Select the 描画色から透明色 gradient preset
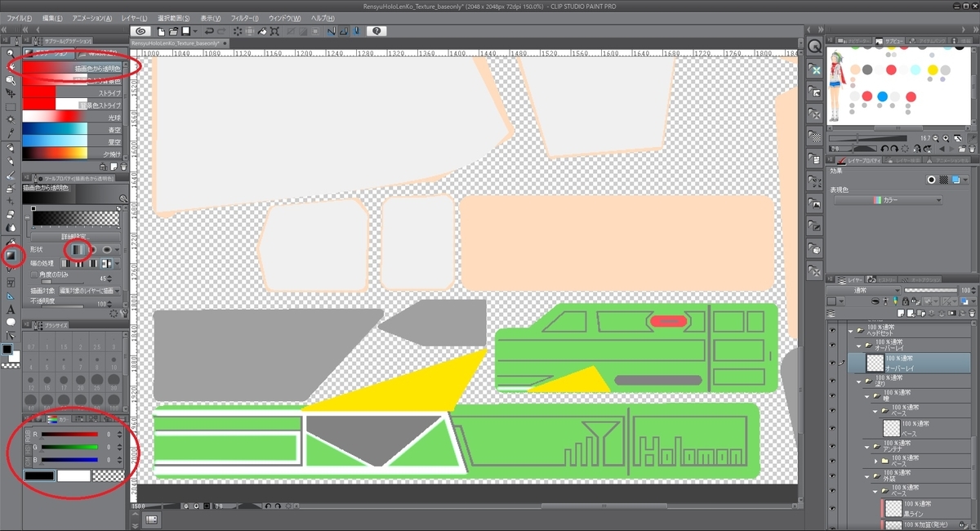Screen dimensions: 980x531 pyautogui.click(x=72, y=69)
